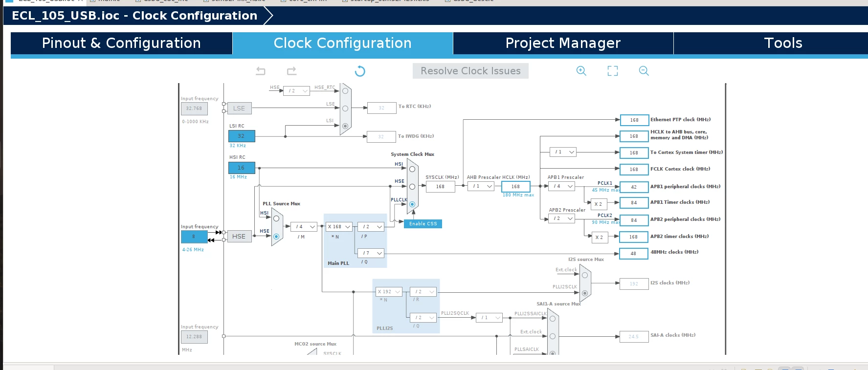Click the circular refresh clock icon
The image size is (868, 370).
pyautogui.click(x=360, y=71)
